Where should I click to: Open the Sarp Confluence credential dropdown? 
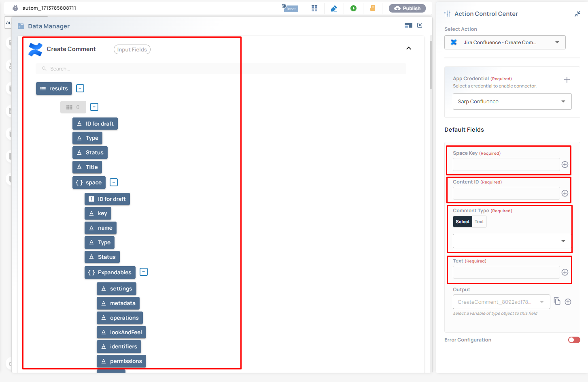tap(512, 102)
